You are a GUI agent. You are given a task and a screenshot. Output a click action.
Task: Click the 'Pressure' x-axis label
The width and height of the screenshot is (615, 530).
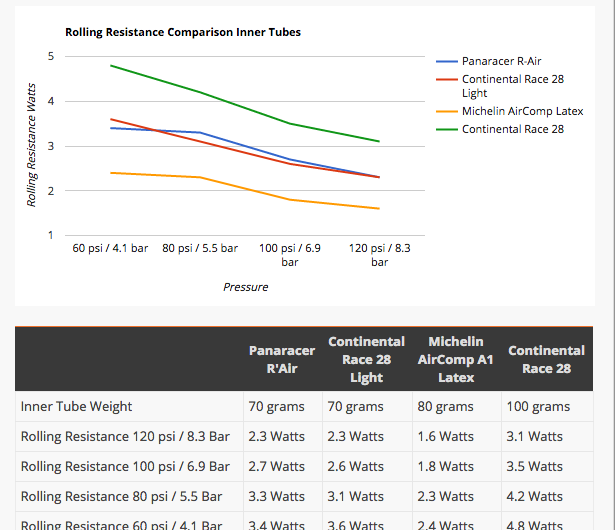coord(246,287)
